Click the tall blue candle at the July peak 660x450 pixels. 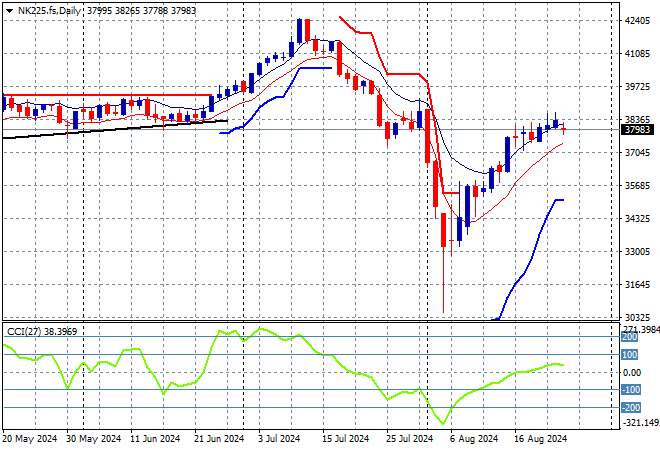(x=299, y=32)
